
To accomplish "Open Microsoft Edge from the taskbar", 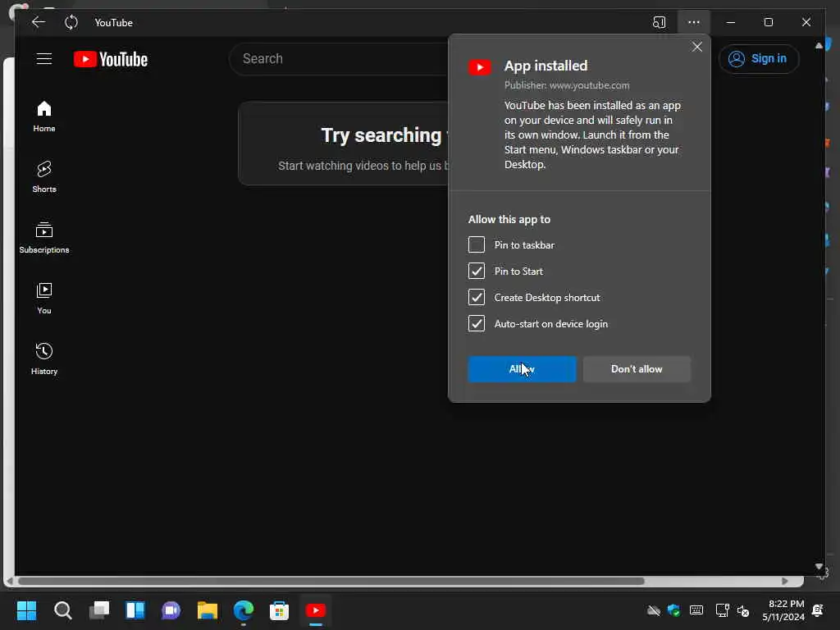I will pyautogui.click(x=243, y=610).
